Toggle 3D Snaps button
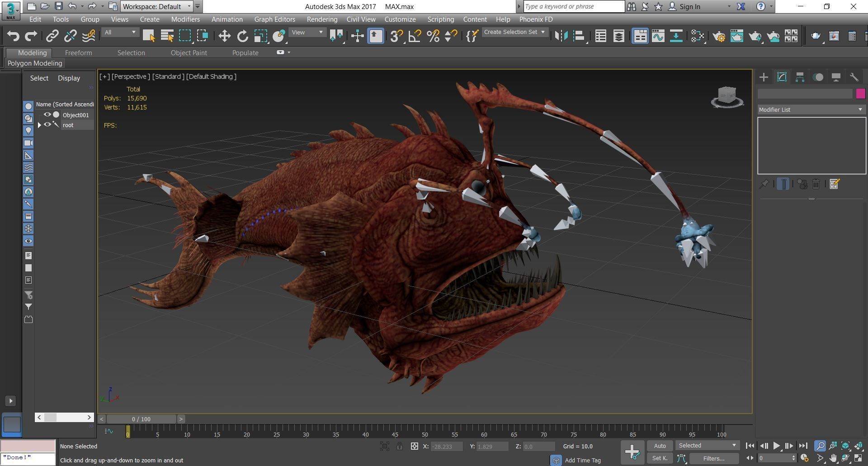The width and height of the screenshot is (868, 466). (396, 36)
